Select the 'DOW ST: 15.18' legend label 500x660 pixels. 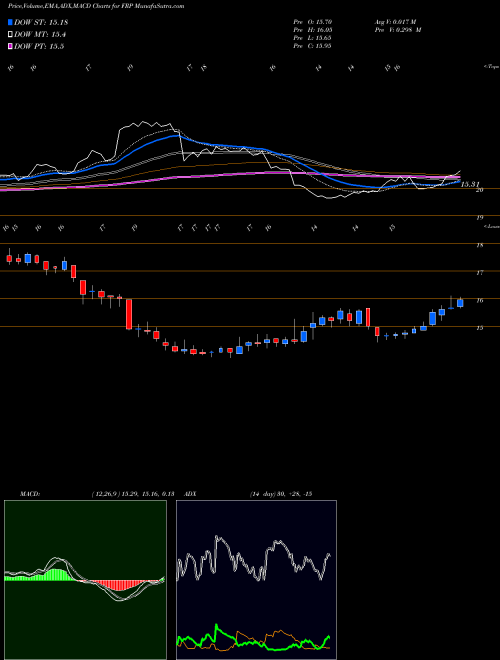(41, 22)
